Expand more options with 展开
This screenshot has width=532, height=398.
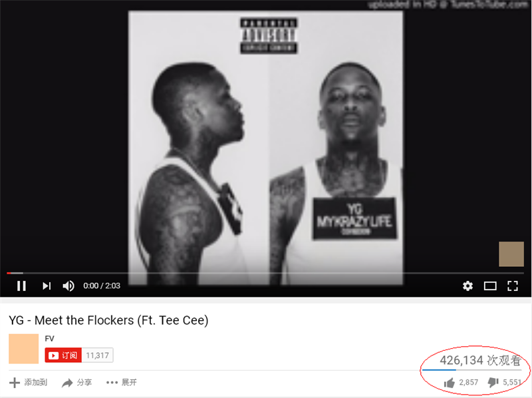tap(121, 383)
